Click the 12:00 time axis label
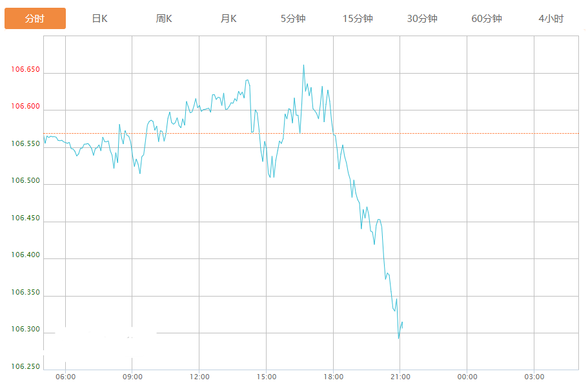 [199, 377]
